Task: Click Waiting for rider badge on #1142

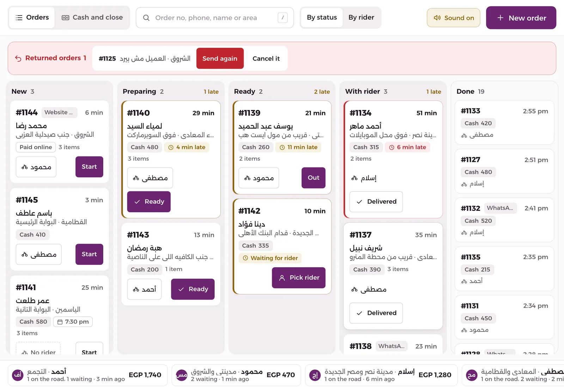Action: (x=270, y=258)
